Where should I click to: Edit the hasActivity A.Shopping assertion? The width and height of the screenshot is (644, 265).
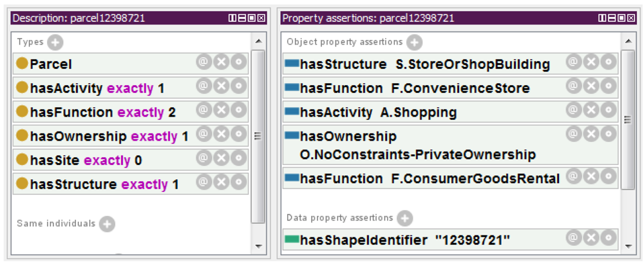(609, 110)
